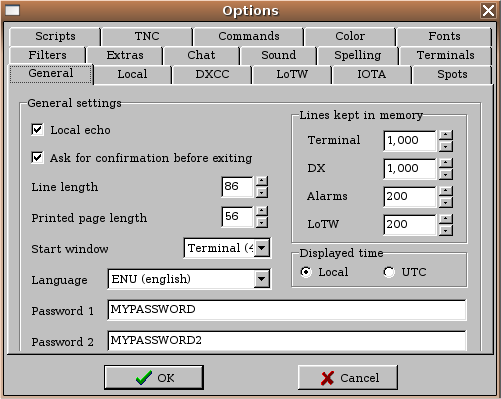
Task: Open the Local tab
Action: point(132,74)
